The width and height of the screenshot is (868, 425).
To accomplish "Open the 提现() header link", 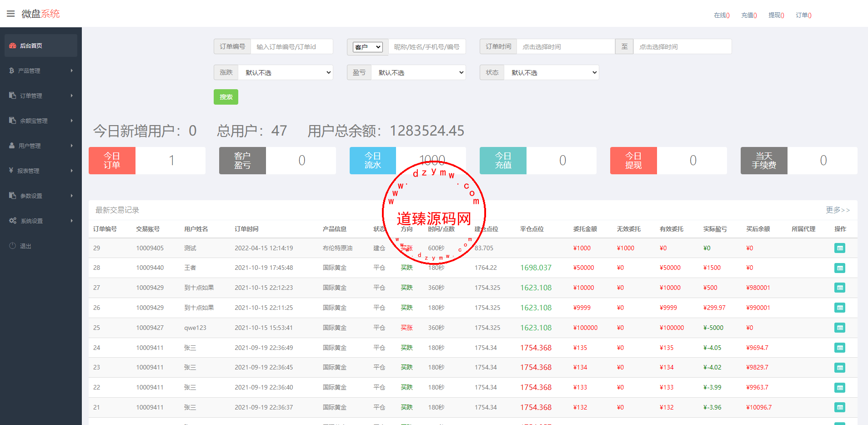I will (776, 15).
